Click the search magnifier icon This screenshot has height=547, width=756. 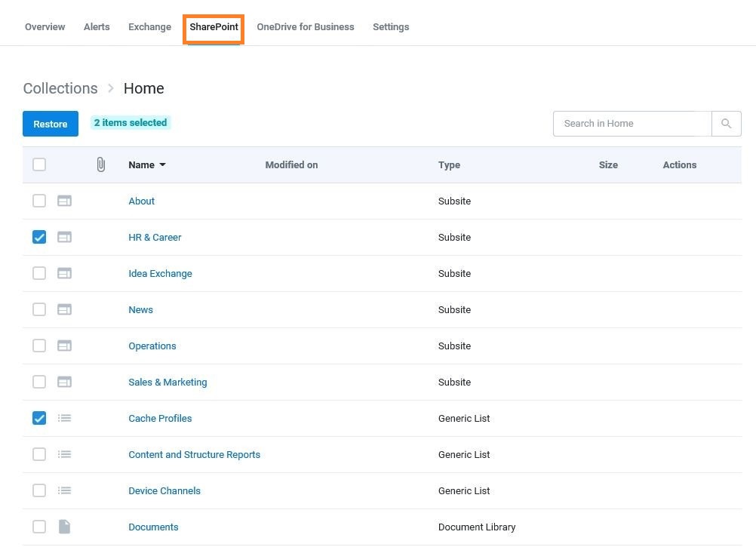pos(726,124)
